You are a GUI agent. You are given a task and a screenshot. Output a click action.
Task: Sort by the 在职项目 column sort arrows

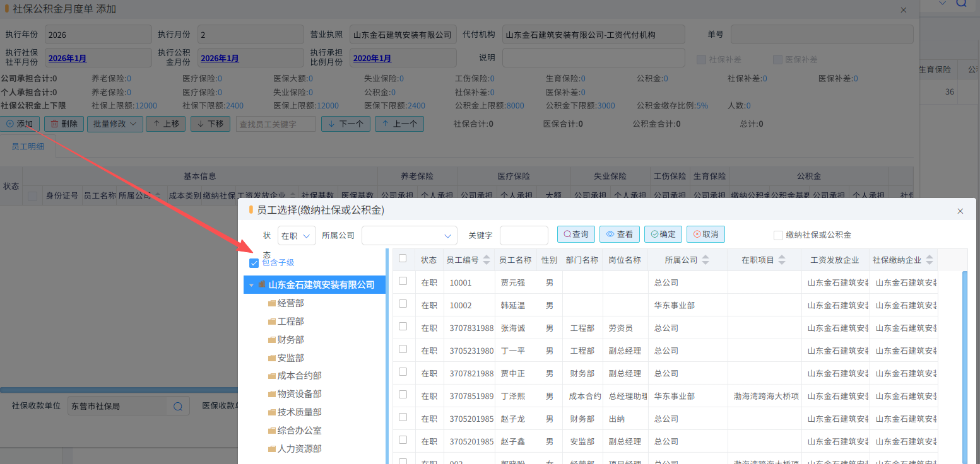782,260
